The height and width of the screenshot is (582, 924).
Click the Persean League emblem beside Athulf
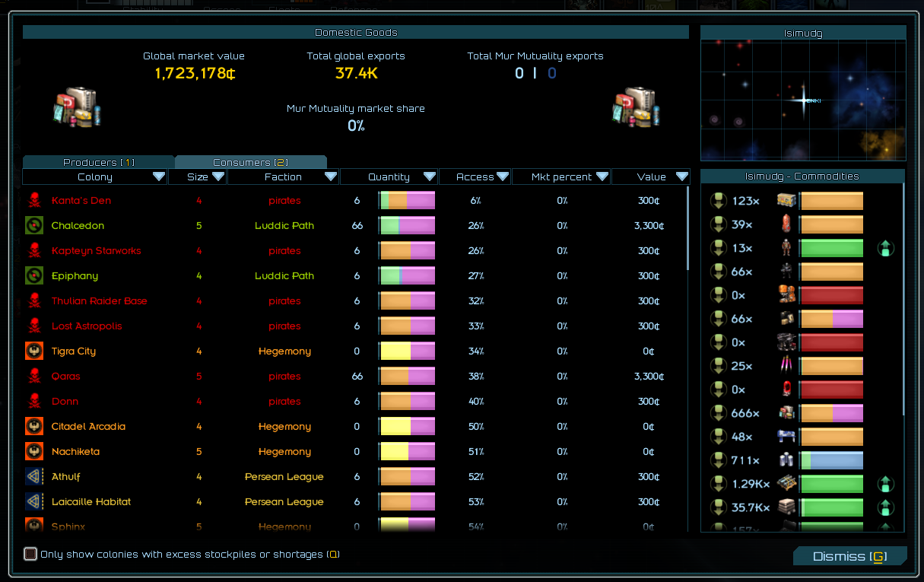tap(33, 477)
